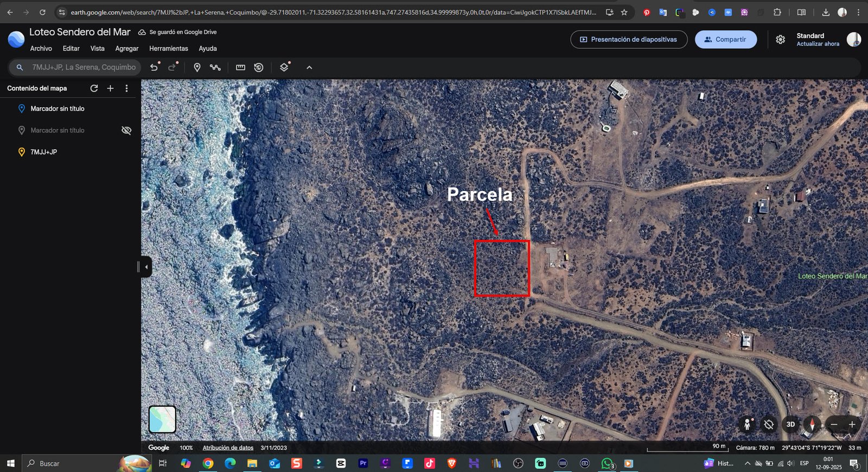Open the map layers dropdown
Screen dimensions: 868x472
(284, 67)
